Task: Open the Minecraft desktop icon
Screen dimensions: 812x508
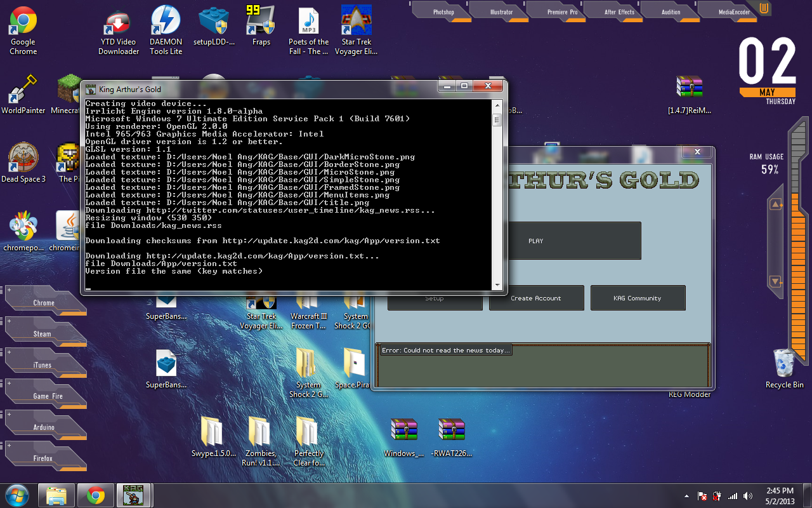Action: pos(66,94)
